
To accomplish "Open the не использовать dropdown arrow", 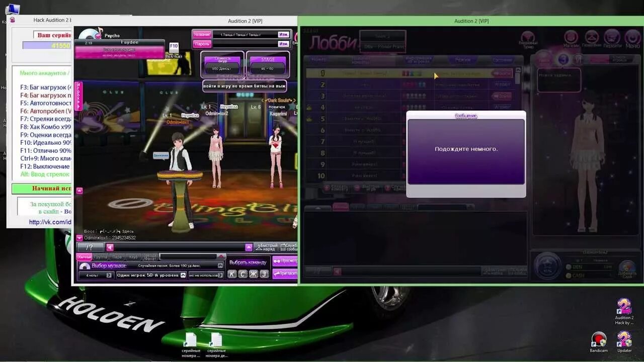I will (220, 275).
